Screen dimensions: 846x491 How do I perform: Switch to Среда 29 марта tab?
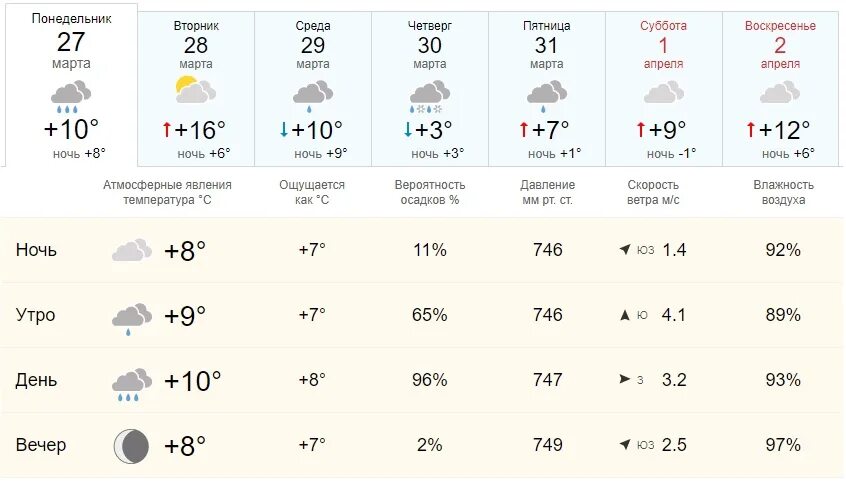(313, 89)
